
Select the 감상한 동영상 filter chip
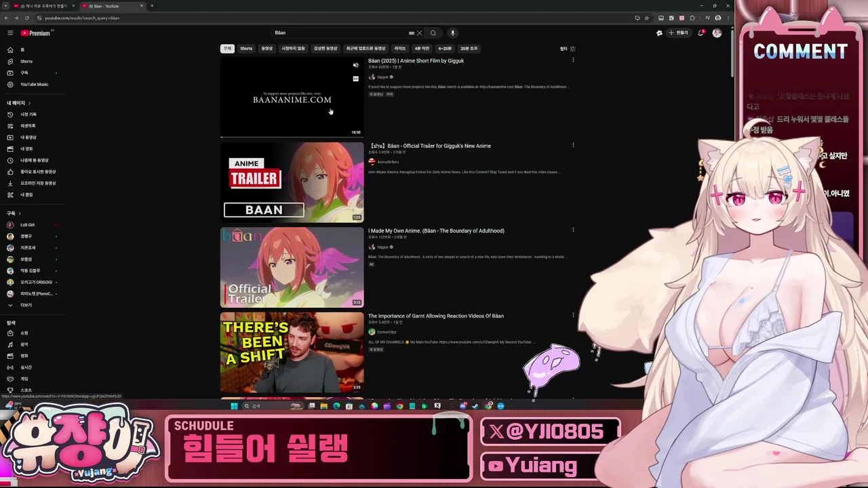325,49
